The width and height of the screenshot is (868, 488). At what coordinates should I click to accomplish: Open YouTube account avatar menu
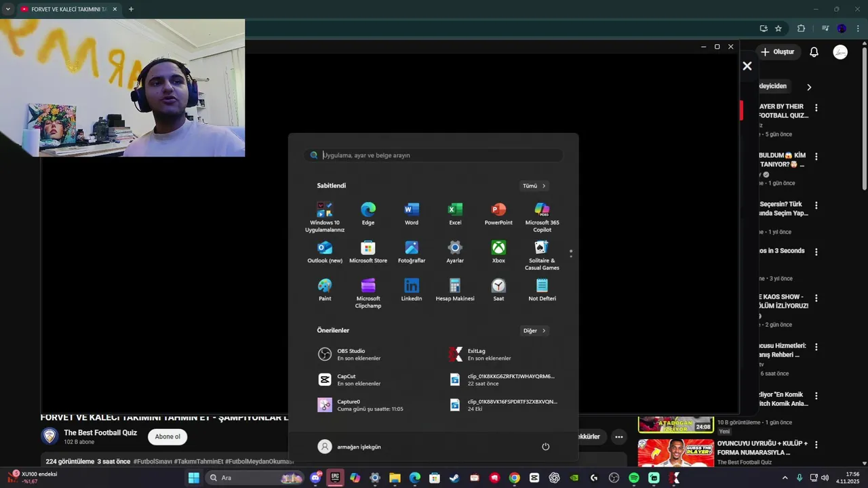point(840,52)
